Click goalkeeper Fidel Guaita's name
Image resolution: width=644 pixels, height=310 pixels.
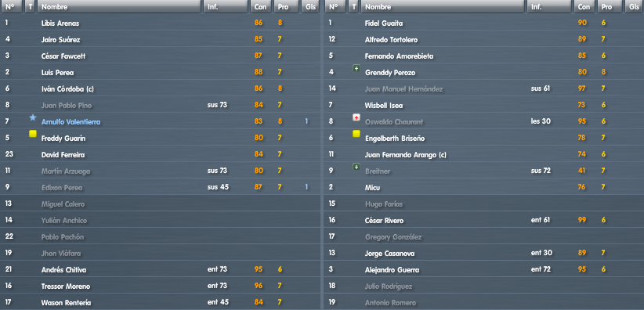click(x=384, y=23)
